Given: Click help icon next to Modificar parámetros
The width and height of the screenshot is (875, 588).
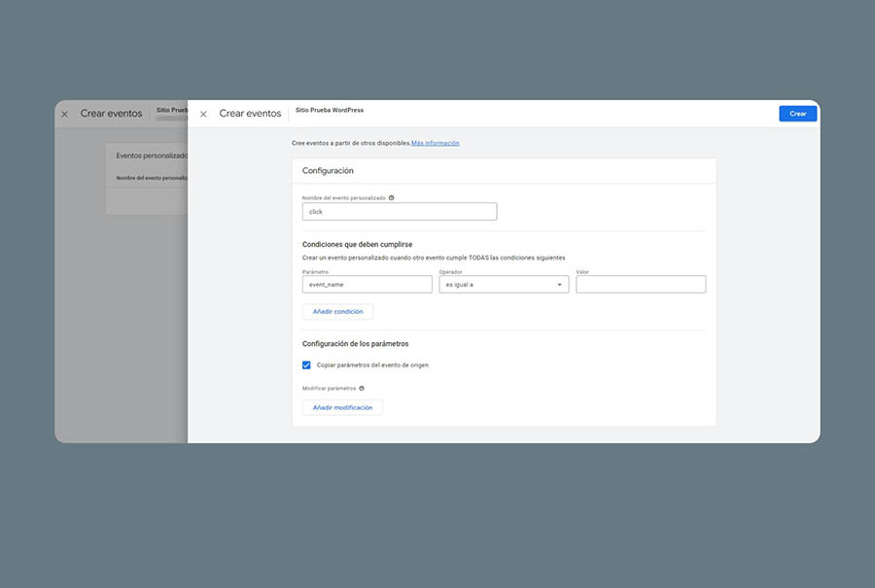Looking at the screenshot, I should pos(362,388).
